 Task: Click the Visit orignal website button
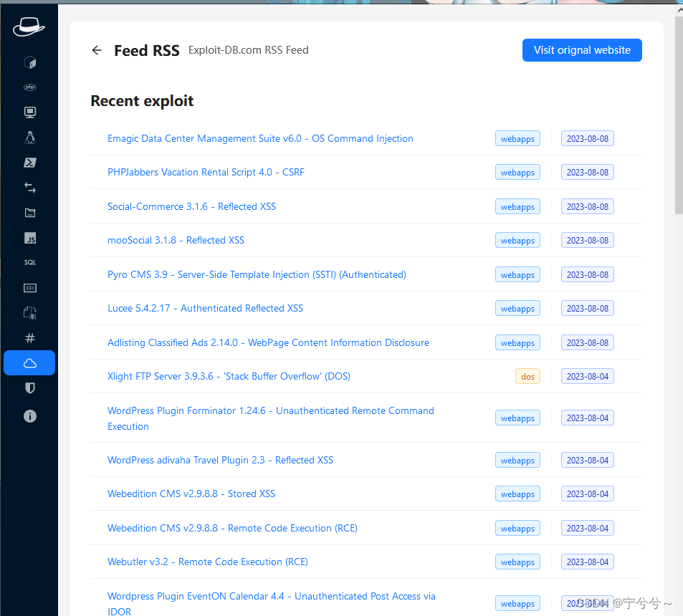[582, 50]
